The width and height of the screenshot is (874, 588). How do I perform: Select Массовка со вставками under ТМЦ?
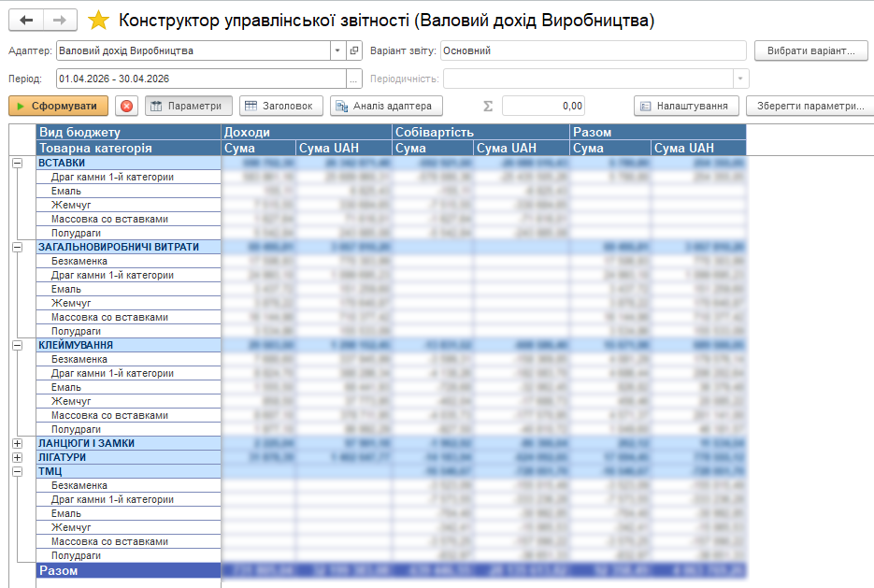coord(128,541)
